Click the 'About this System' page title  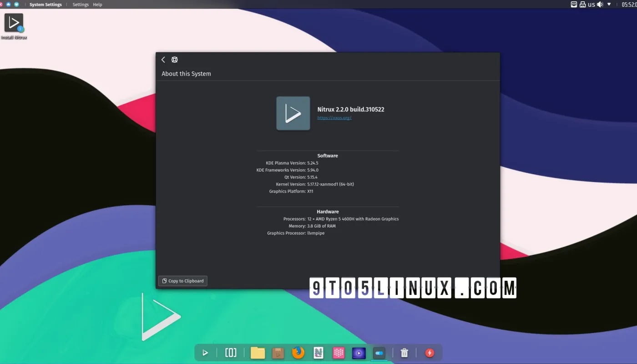tap(186, 74)
